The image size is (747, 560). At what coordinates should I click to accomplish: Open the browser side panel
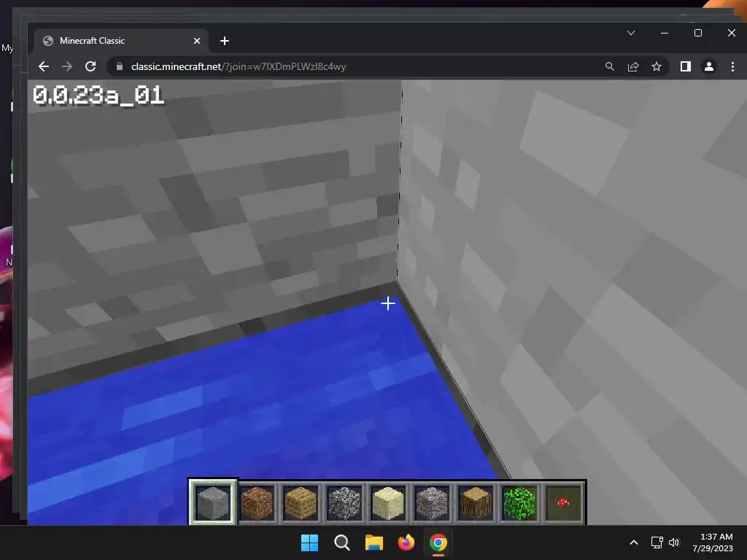coord(686,66)
